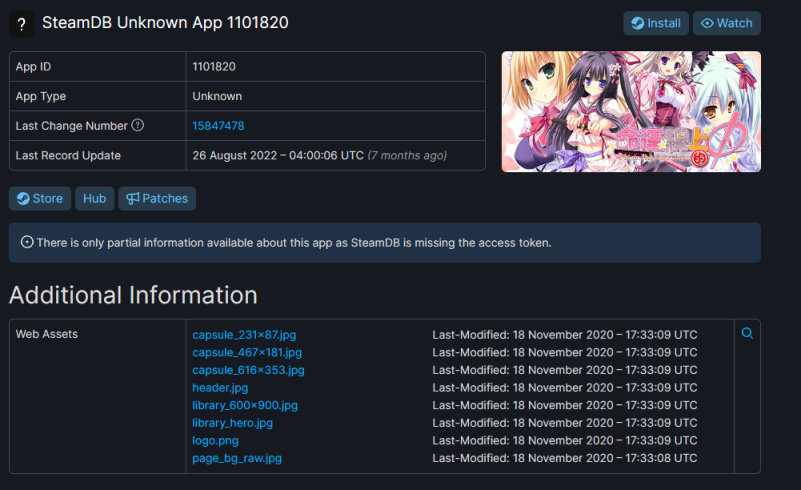This screenshot has height=490, width=801.
Task: Open capsule_616×353.jpg asset link
Action: [248, 370]
